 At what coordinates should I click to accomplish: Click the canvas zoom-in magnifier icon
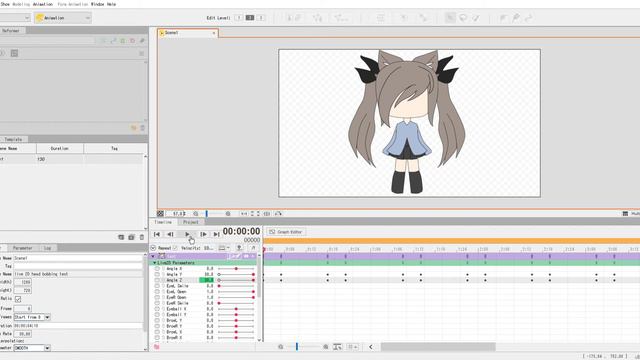228,213
